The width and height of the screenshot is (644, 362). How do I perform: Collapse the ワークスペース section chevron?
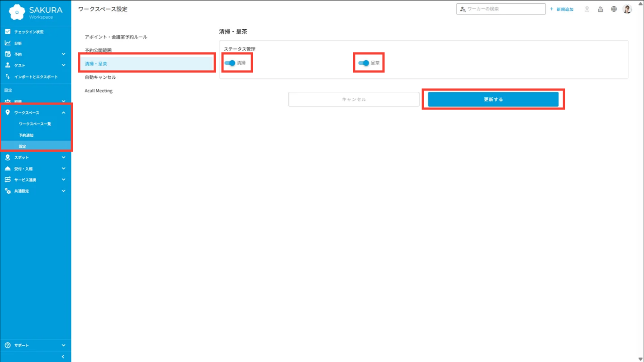tap(63, 113)
